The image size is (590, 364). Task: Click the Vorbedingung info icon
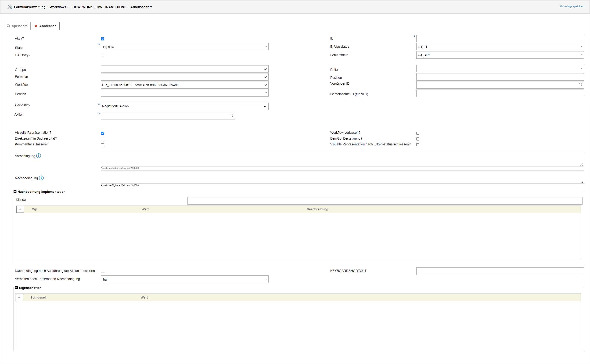39,156
